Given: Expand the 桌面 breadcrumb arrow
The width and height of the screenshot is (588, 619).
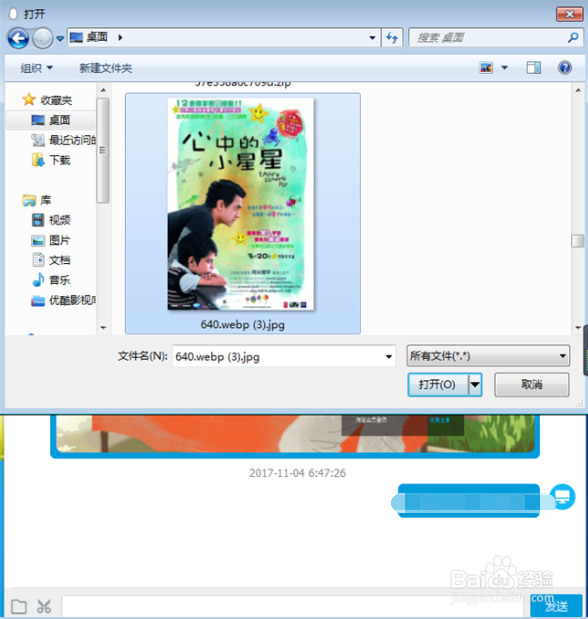Looking at the screenshot, I should [120, 38].
